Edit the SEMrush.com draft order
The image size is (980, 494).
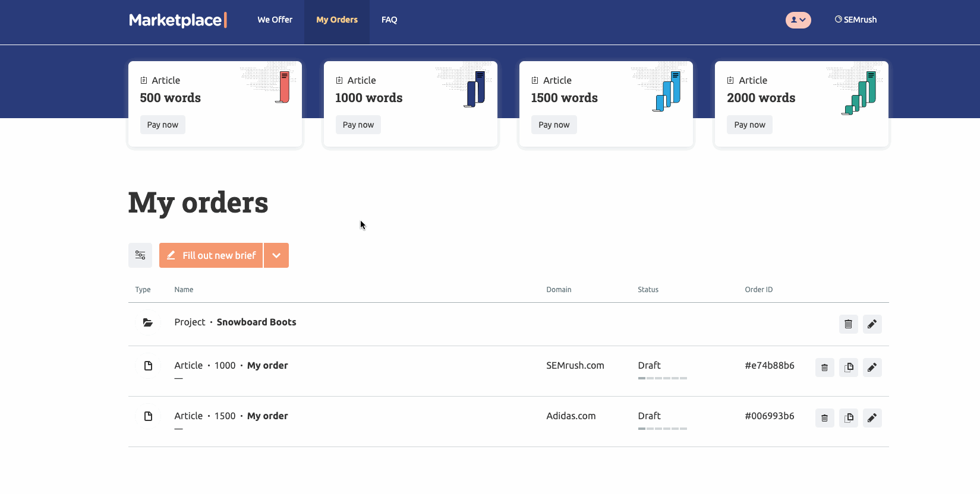(872, 368)
